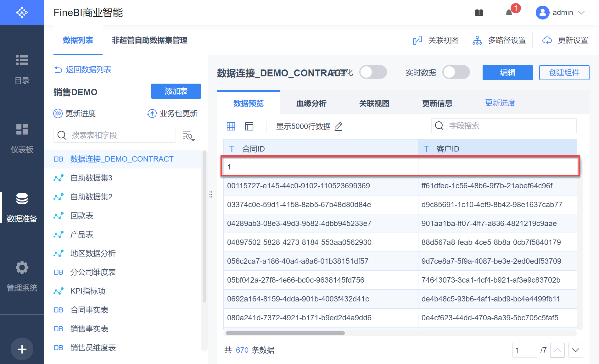Screen dimensions: 599x364
Task: Go to previous page with up arrow
Action: point(557,350)
